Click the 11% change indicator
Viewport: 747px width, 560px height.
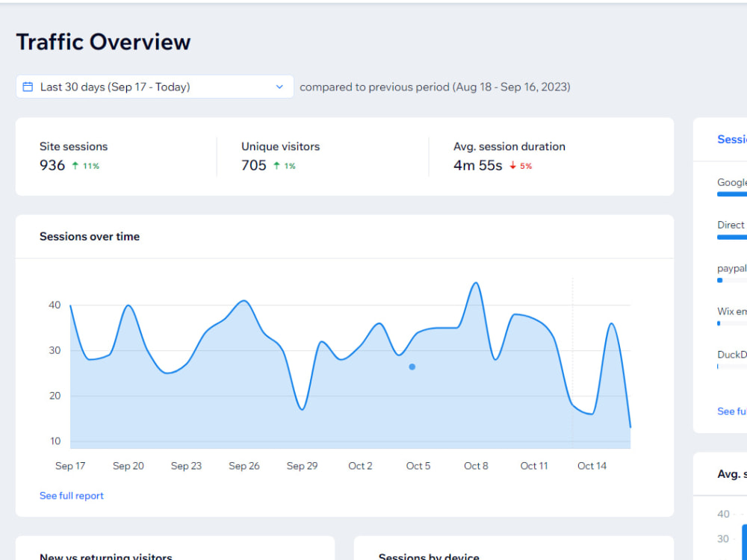(91, 166)
